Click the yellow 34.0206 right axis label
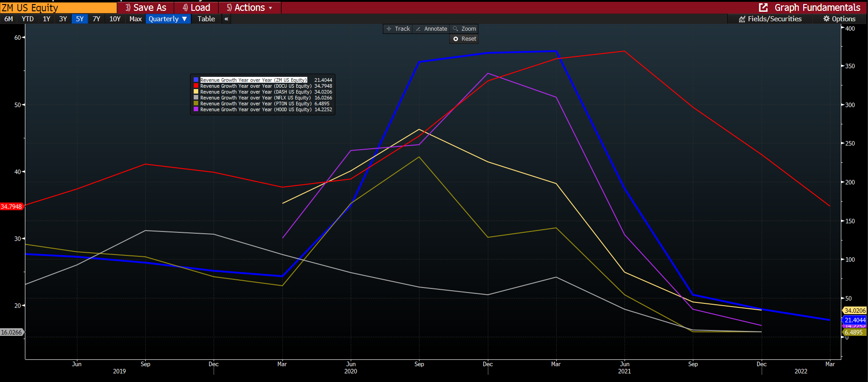The width and height of the screenshot is (868, 382). pyautogui.click(x=854, y=311)
